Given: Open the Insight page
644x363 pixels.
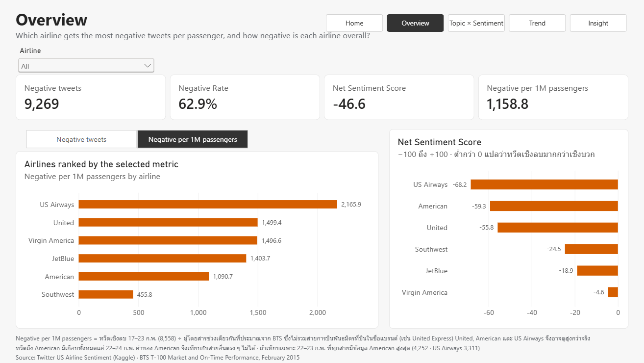Looking at the screenshot, I should (x=598, y=23).
